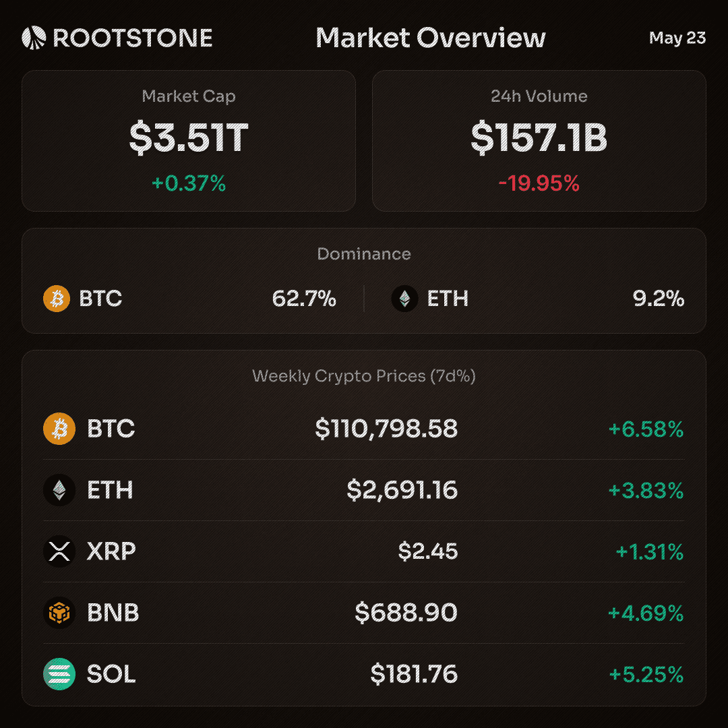Click the Weekly Crypto Prices (7d%) heading
This screenshot has height=728, width=728.
pos(364,376)
